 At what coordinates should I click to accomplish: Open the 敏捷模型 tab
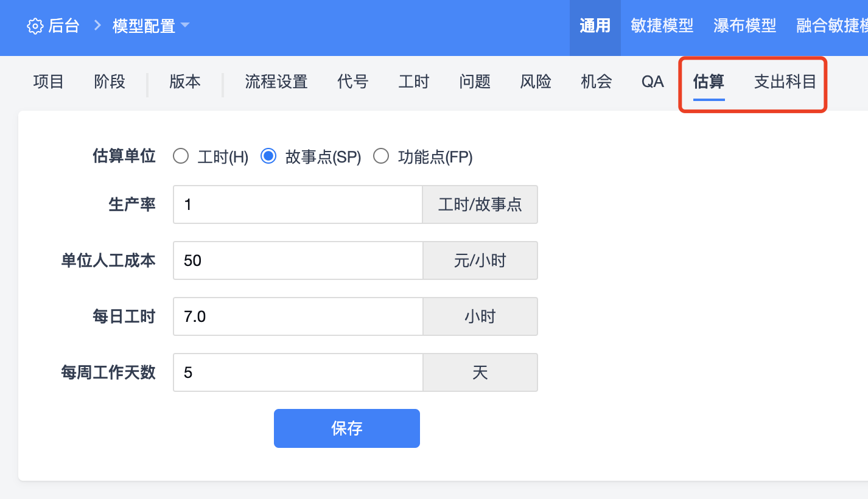coord(662,26)
